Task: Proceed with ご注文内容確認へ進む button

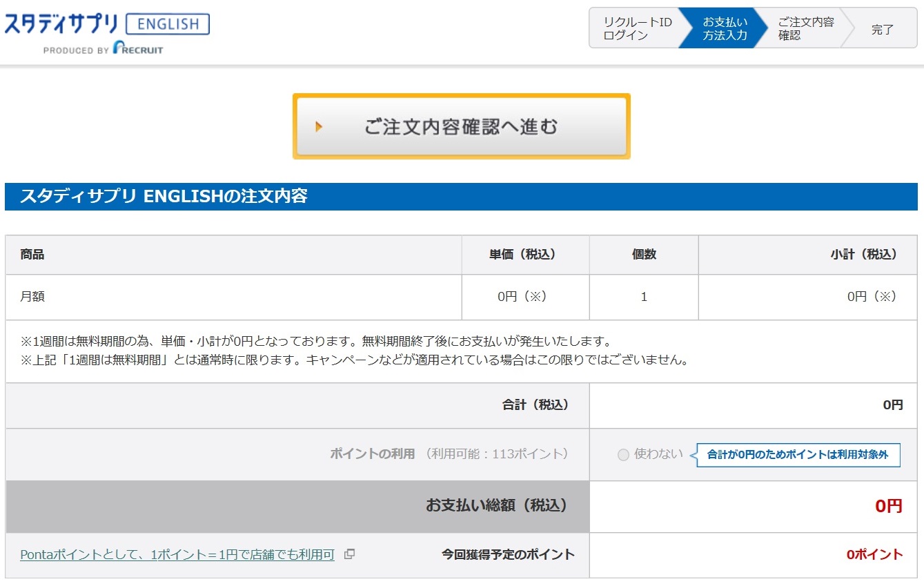Action: pyautogui.click(x=461, y=126)
